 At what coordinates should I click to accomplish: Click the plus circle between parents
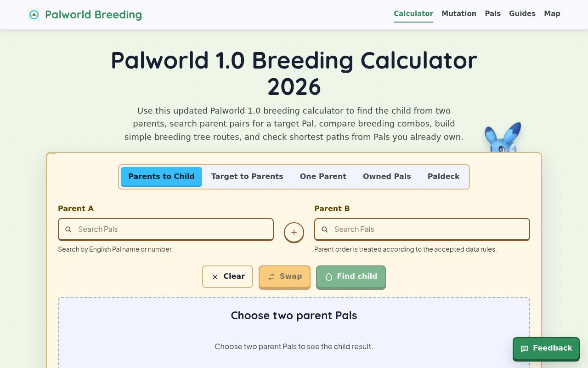point(294,232)
